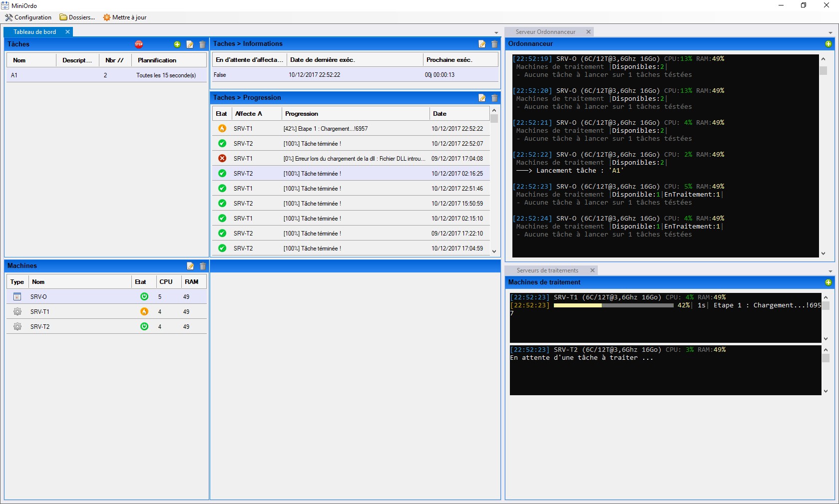Click the red STOP icon in Tâches header

click(139, 44)
